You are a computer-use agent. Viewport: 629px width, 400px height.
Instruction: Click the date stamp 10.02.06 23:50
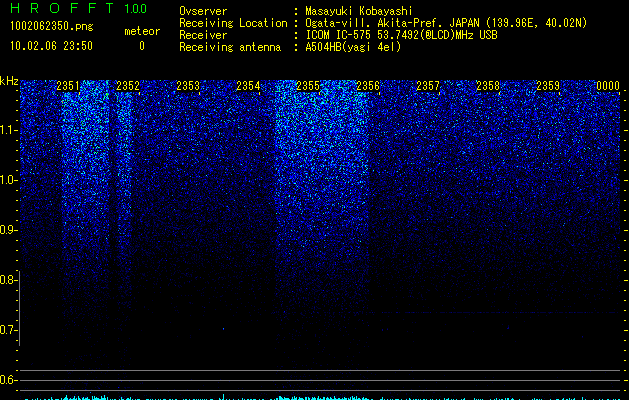click(51, 46)
